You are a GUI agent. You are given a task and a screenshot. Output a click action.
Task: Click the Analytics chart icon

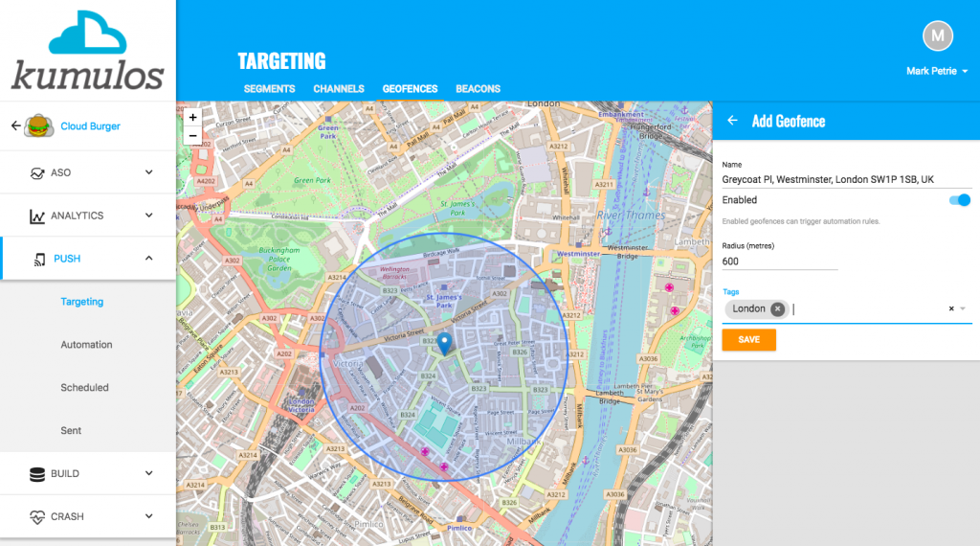point(37,216)
